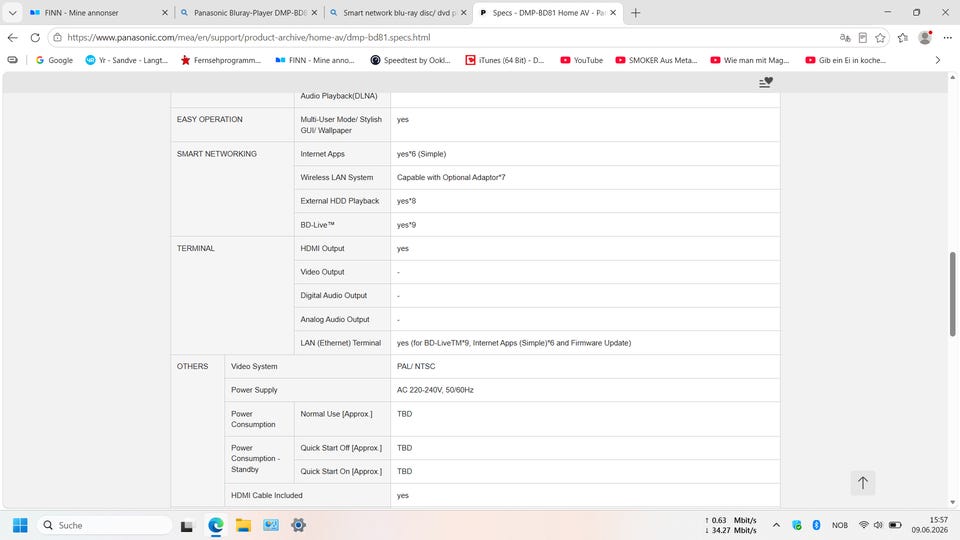Open the browser profile avatar
Screen dimensions: 960x540
pyautogui.click(x=925, y=37)
